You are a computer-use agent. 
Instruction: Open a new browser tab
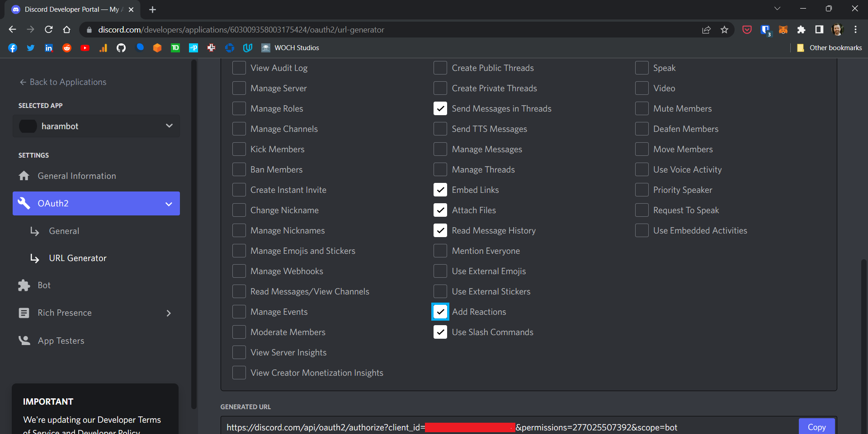(152, 9)
